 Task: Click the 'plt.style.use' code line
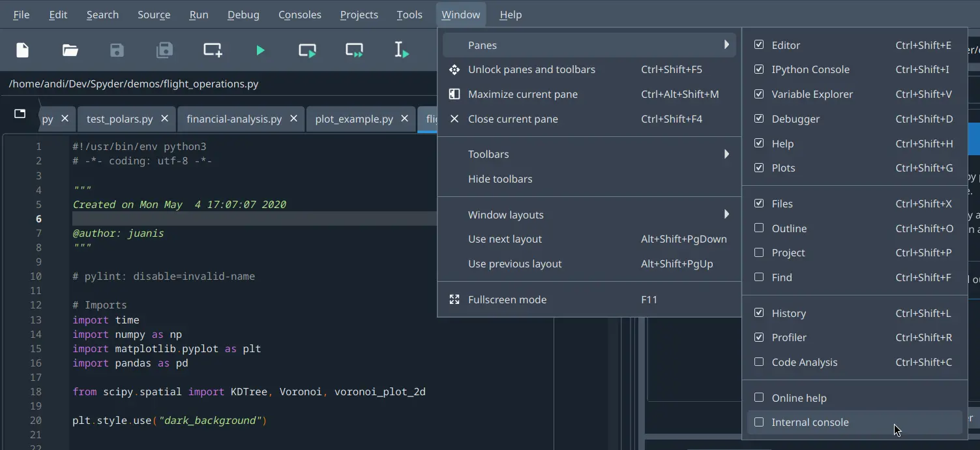coord(170,421)
